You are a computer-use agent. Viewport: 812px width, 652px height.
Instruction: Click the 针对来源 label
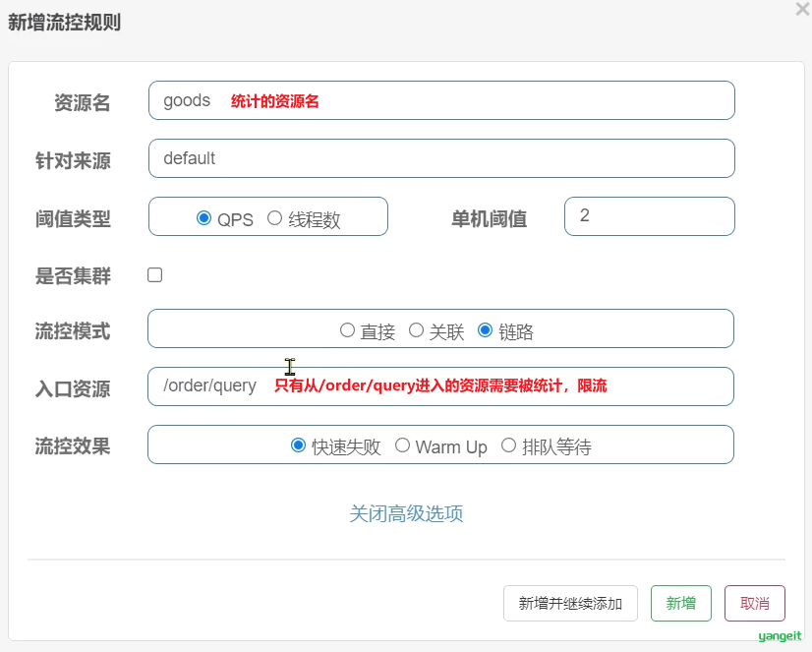(x=73, y=160)
